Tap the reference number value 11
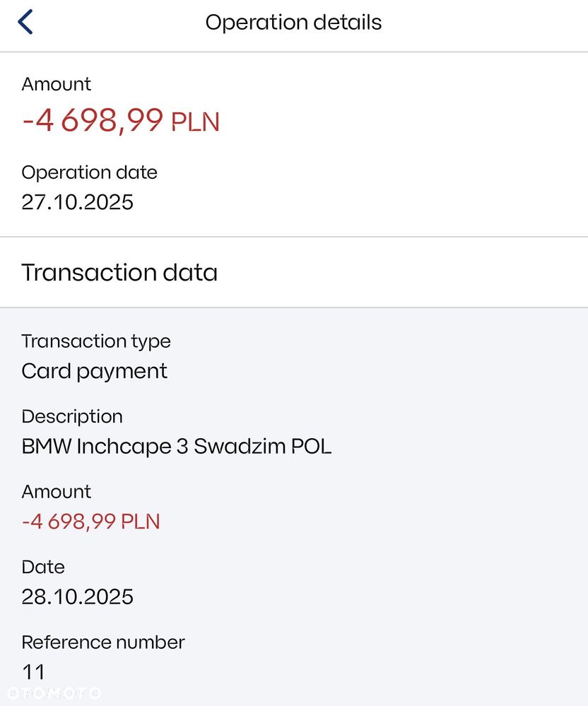The height and width of the screenshot is (706, 588). tap(33, 673)
